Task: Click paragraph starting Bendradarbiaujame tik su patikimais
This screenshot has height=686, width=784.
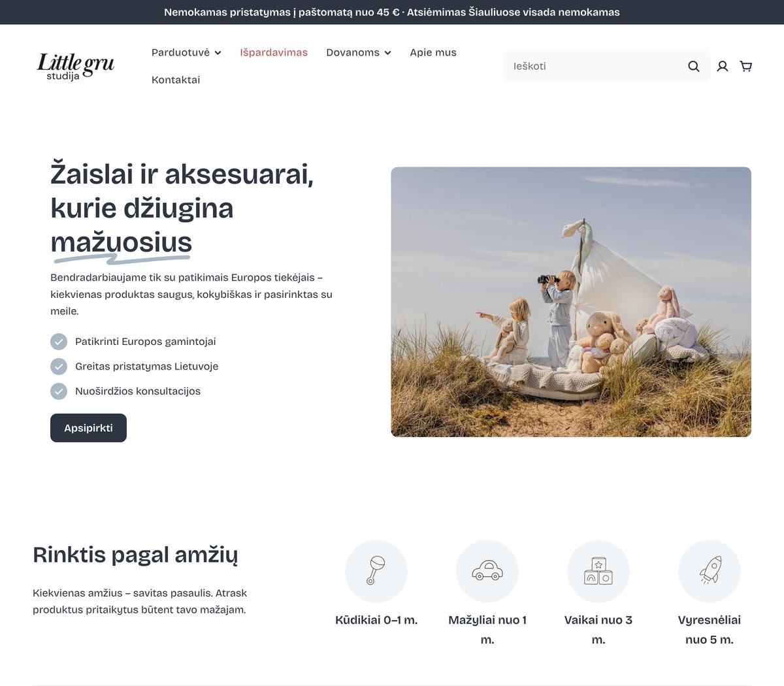Action: click(191, 294)
